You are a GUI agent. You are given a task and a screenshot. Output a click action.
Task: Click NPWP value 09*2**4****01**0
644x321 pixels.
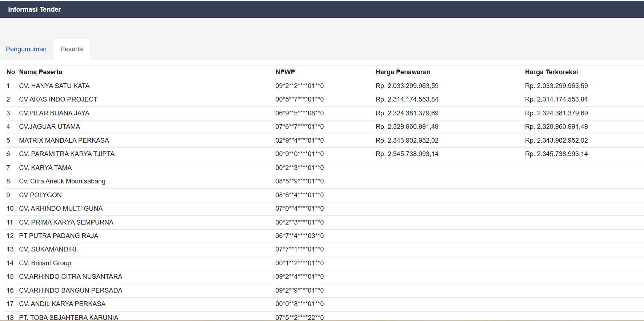(300, 277)
